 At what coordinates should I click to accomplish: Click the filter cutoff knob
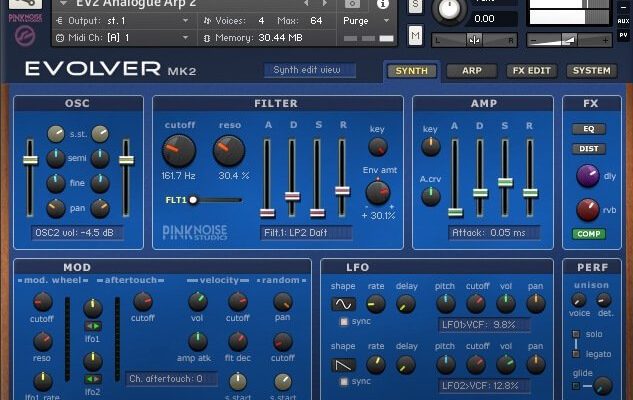click(x=179, y=151)
